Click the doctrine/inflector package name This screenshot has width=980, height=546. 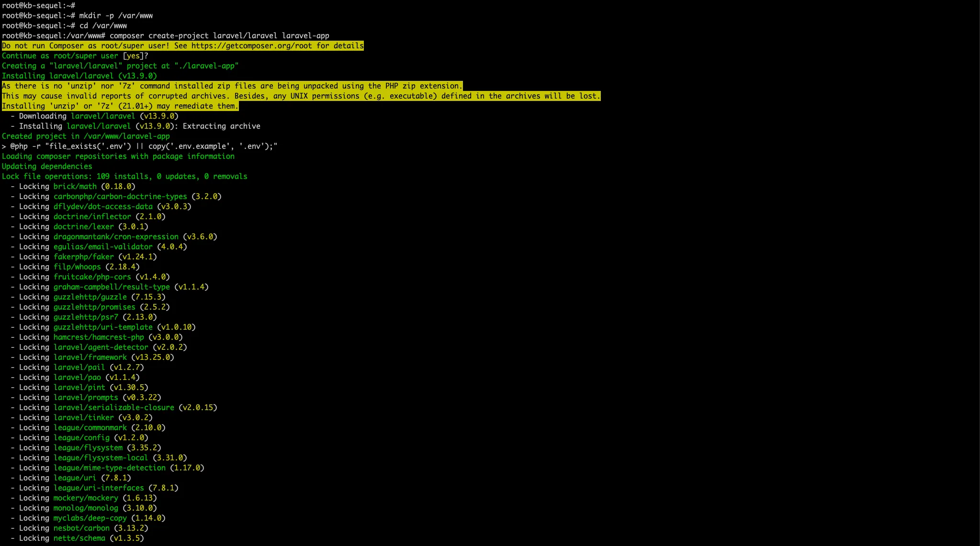pos(92,217)
